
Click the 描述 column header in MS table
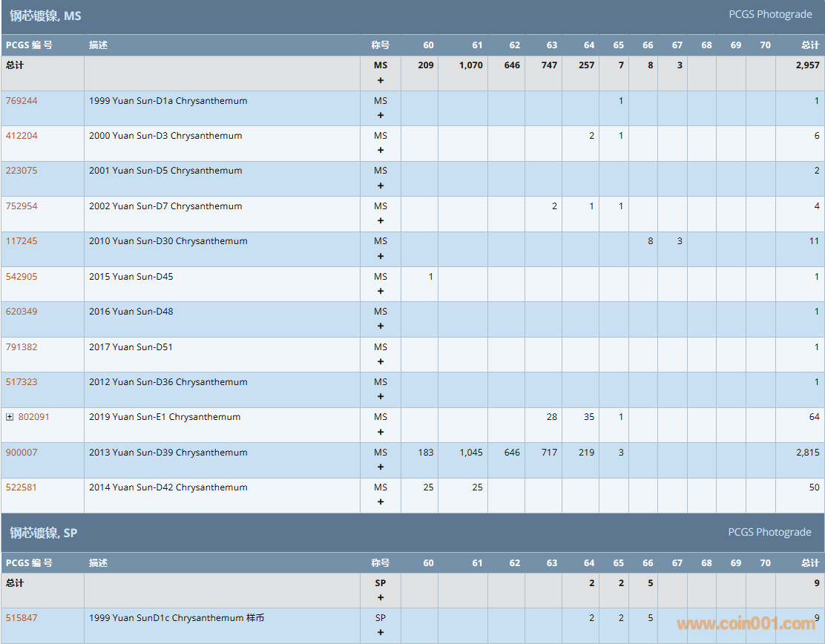point(98,45)
